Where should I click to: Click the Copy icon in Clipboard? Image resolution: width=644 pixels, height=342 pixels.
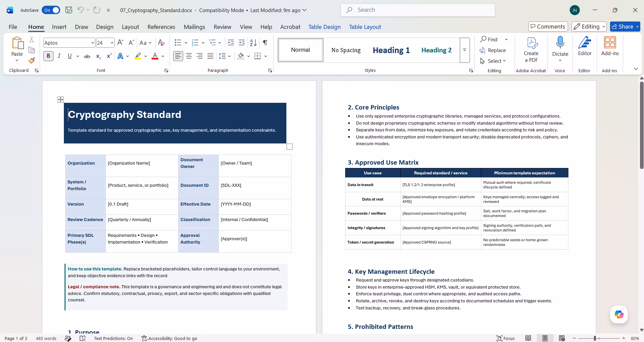pos(32,50)
